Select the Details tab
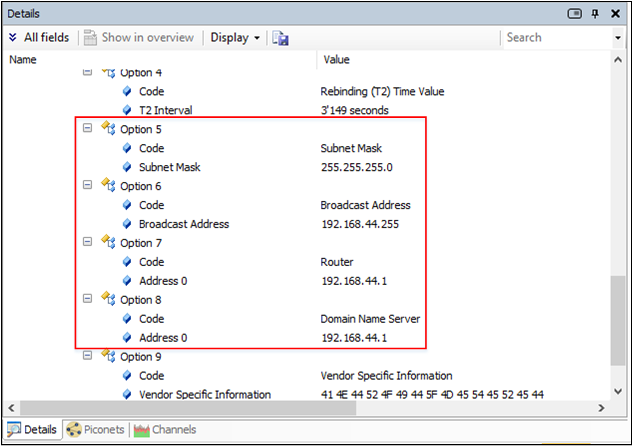This screenshot has height=446, width=633. (x=32, y=429)
